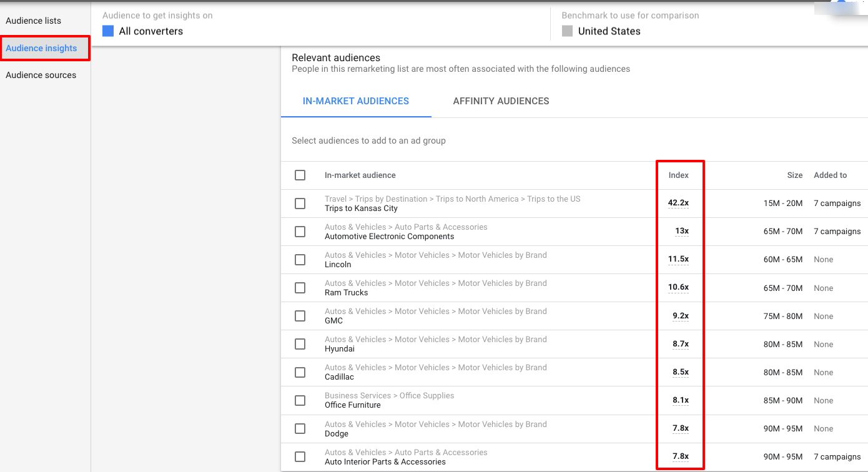Click the Relevant audiences heading
Viewport: 868px width, 472px height.
click(x=336, y=58)
